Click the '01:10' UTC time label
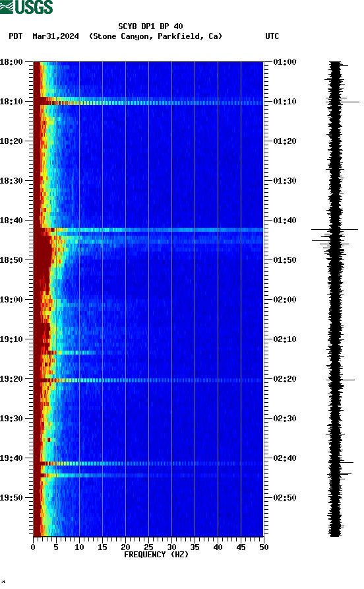Viewport: 364px width, 589px height. (x=285, y=102)
